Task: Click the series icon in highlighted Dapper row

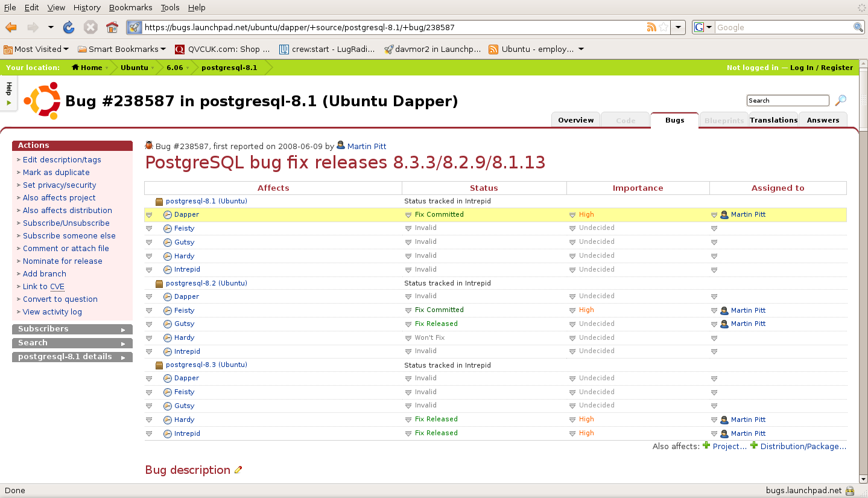Action: pyautogui.click(x=168, y=215)
